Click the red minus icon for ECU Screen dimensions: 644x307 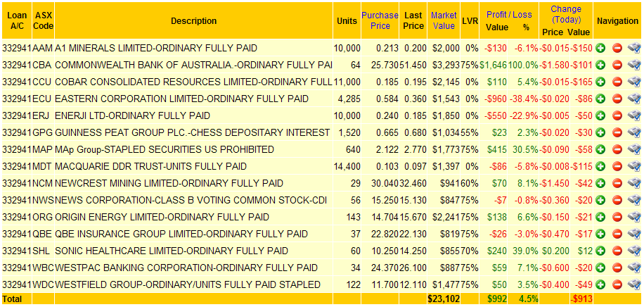[x=617, y=99]
